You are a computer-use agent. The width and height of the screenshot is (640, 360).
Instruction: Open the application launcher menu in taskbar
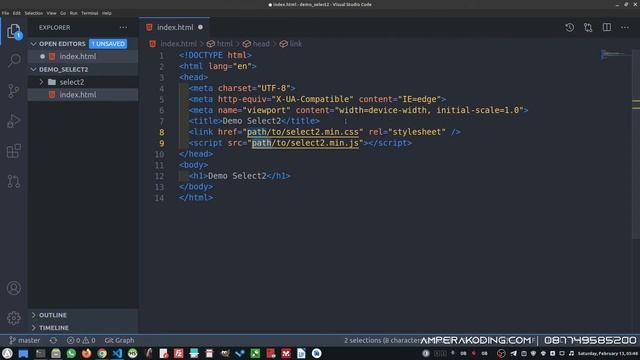(7, 353)
